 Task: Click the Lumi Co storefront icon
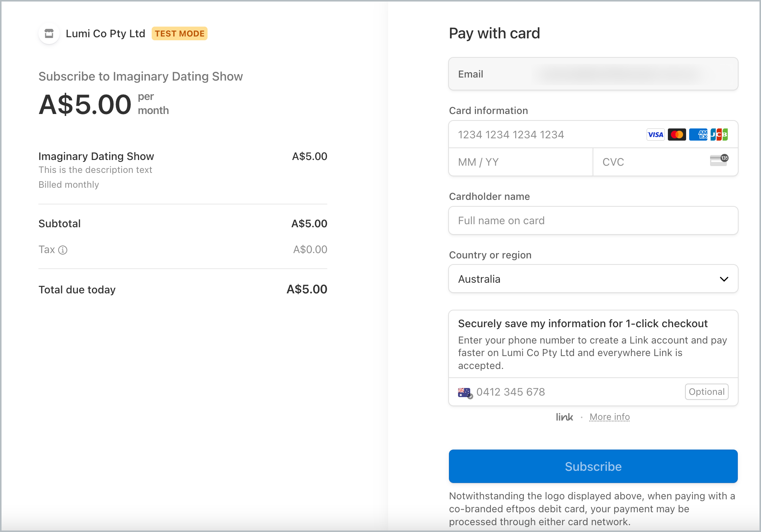pos(49,33)
